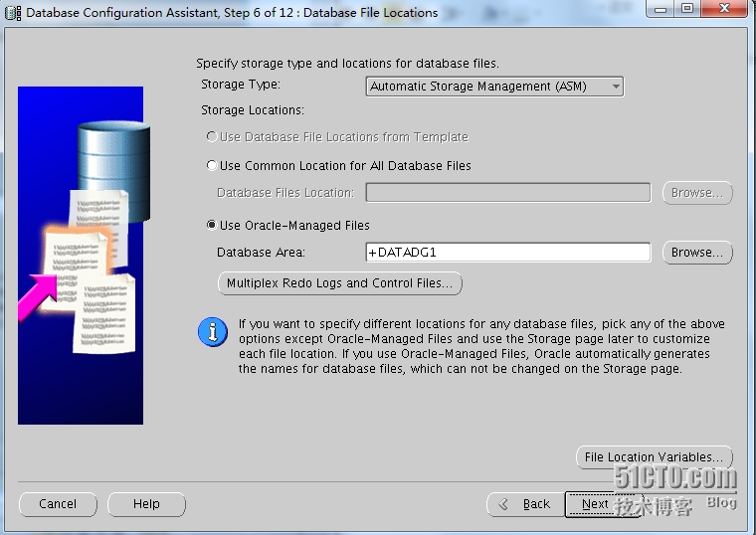This screenshot has width=756, height=535.
Task: Click Browse next to Database Area
Action: [x=697, y=253]
